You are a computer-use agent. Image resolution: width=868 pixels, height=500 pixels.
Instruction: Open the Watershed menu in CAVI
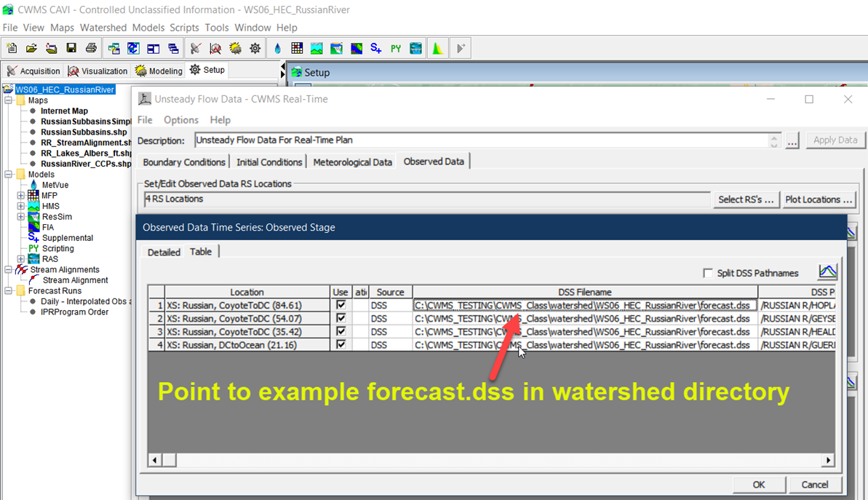click(x=103, y=28)
